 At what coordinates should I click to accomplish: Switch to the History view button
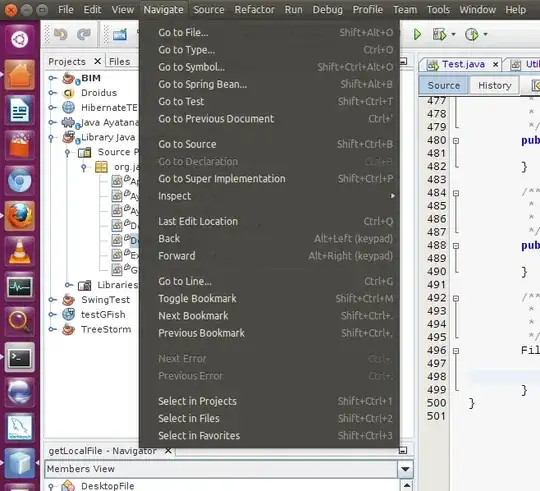495,85
